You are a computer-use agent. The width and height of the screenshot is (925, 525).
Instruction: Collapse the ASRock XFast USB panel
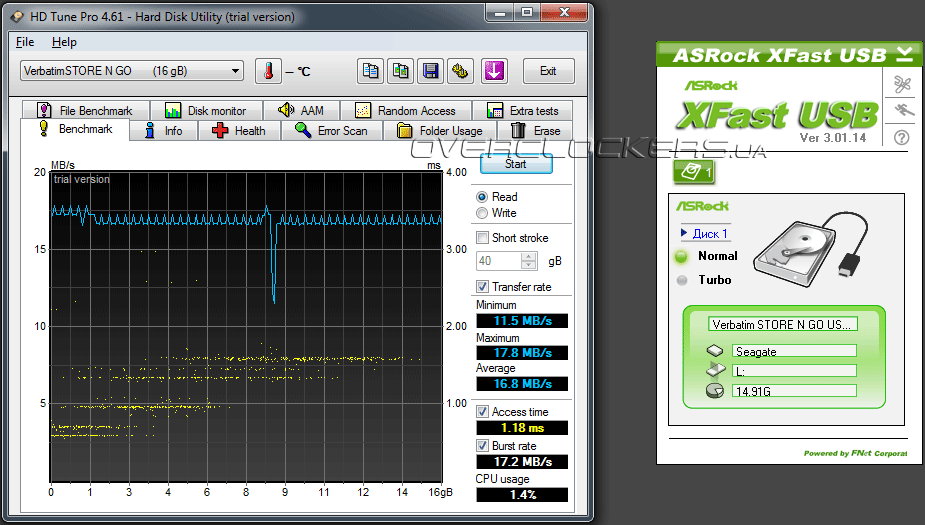(903, 53)
